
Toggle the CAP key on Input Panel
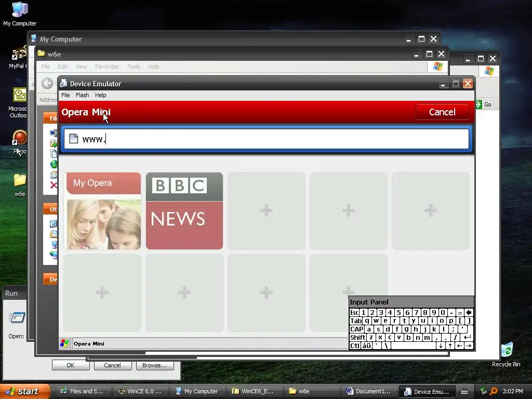357,329
